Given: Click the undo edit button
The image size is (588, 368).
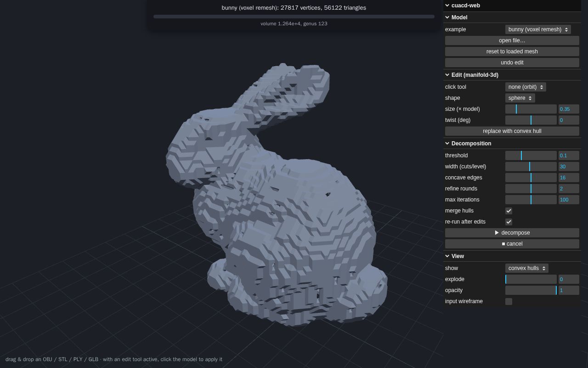Looking at the screenshot, I should click(512, 63).
